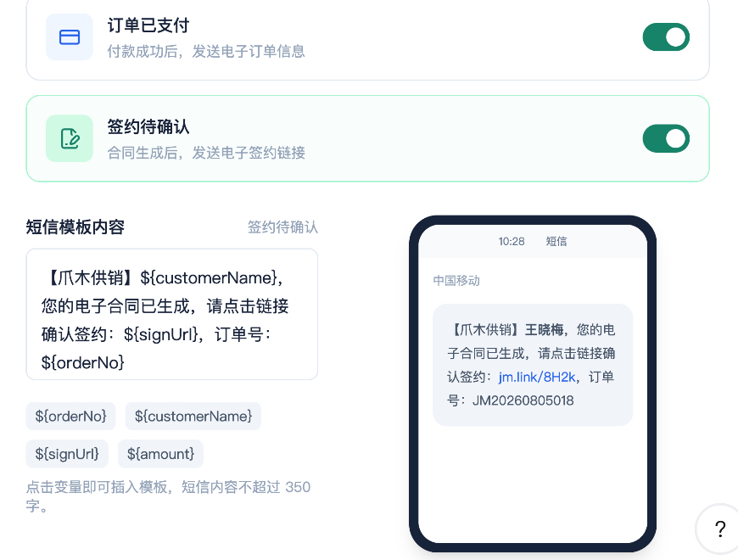The height and width of the screenshot is (560, 738).
Task: Insert the ${amount} variable chip
Action: click(160, 454)
